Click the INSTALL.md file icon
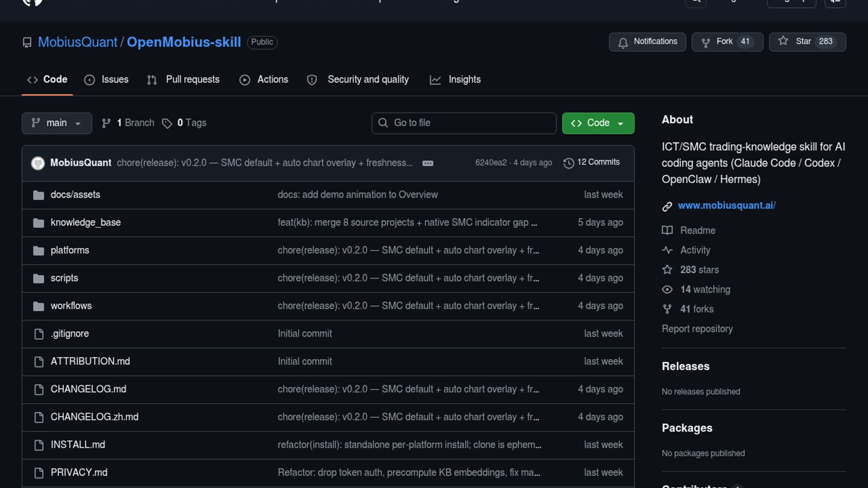 point(39,445)
